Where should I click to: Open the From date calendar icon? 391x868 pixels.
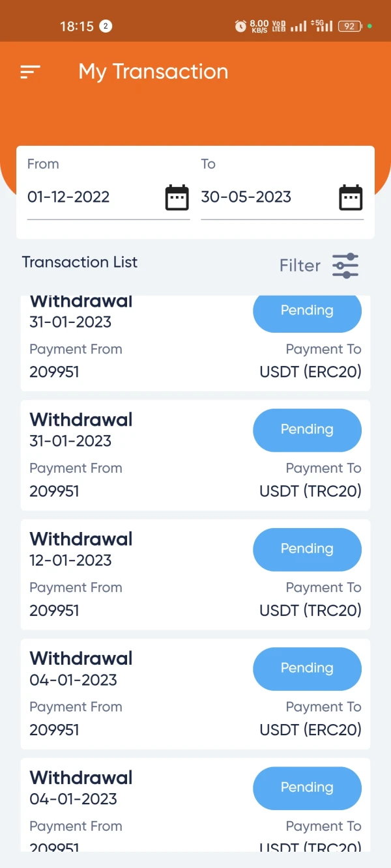pos(177,197)
